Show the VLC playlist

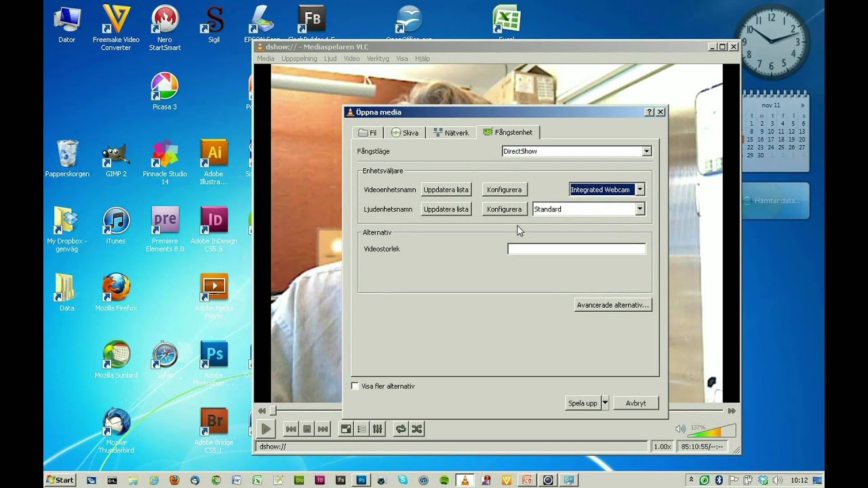coord(361,428)
